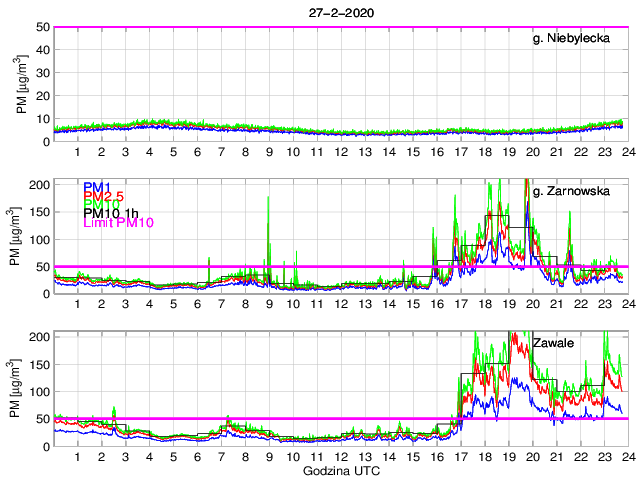This screenshot has height=480, width=640.
Task: Click the 200 tick on the bottom chart's y-axis
Action: pyautogui.click(x=40, y=337)
